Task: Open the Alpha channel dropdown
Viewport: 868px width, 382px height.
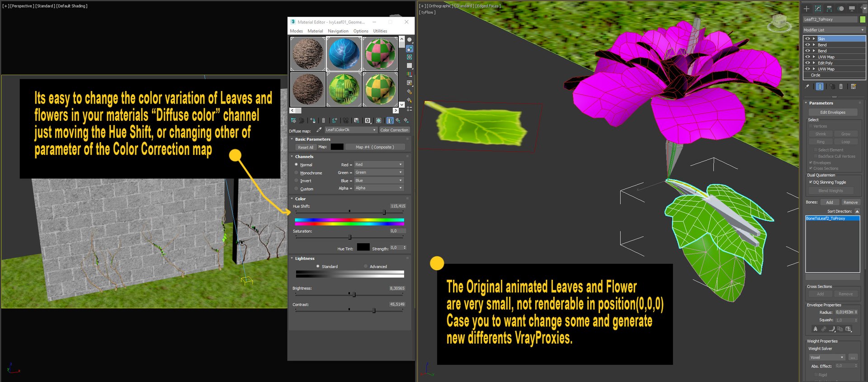Action: [378, 188]
